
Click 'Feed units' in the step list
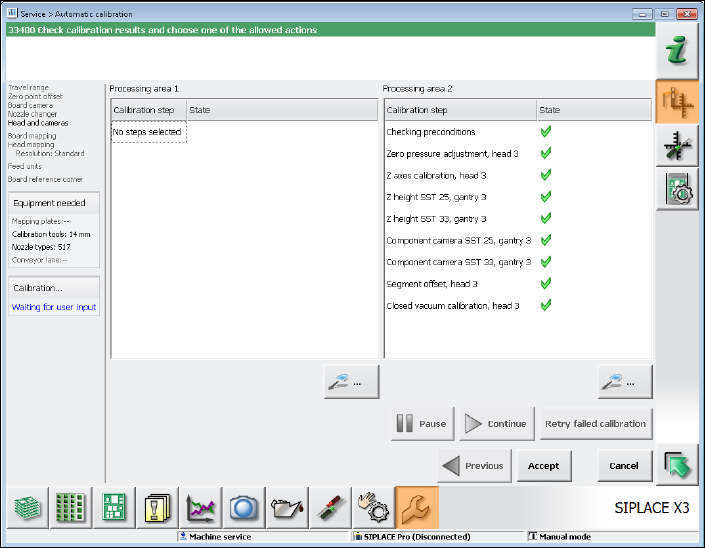(25, 166)
